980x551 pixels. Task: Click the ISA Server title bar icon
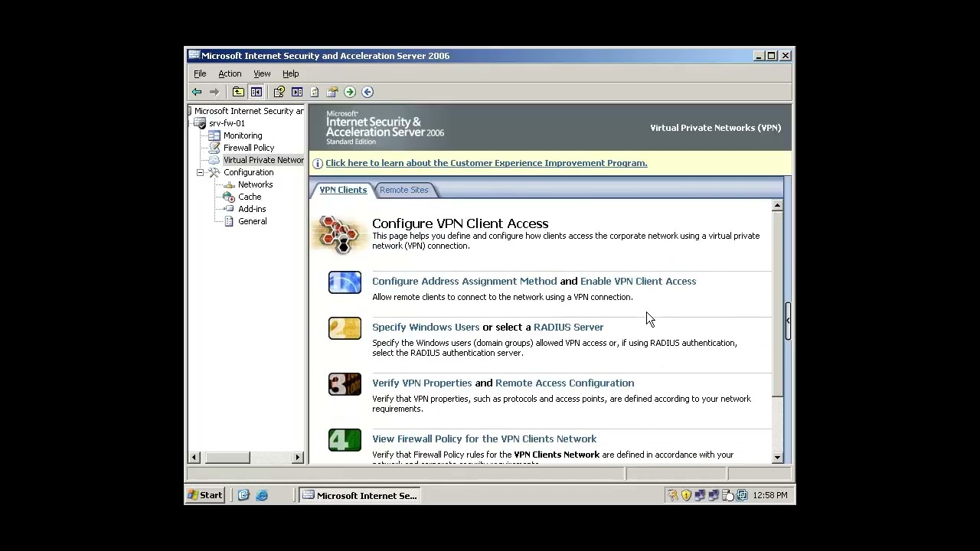coord(194,55)
